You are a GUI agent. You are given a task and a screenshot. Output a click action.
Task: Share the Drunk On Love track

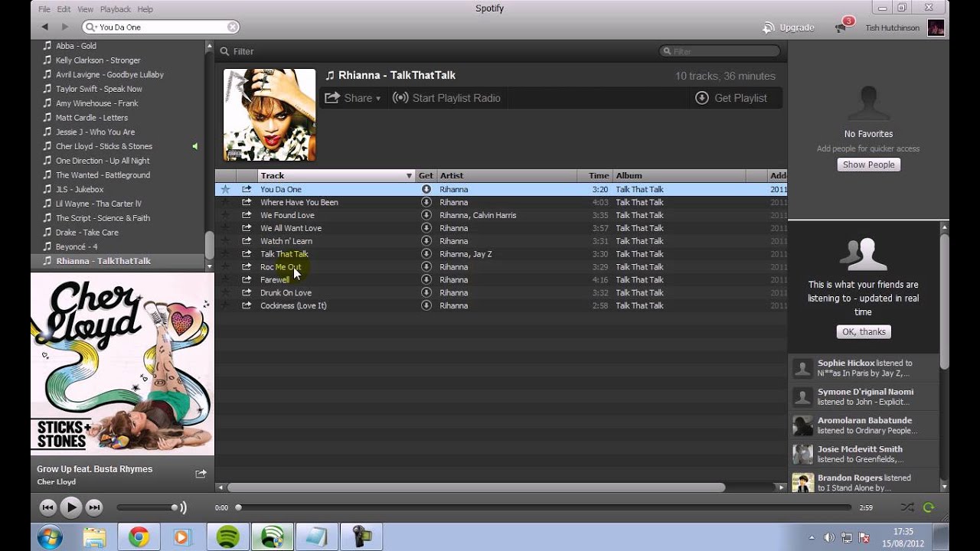(x=247, y=292)
